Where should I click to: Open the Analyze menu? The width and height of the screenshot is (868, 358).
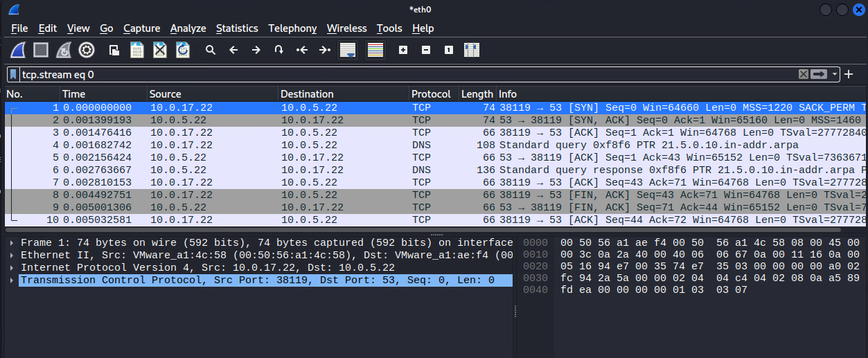coord(188,28)
